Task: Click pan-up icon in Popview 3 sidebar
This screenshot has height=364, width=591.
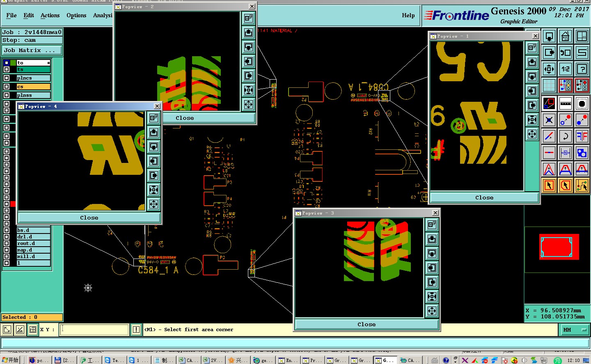Action: 432,239
